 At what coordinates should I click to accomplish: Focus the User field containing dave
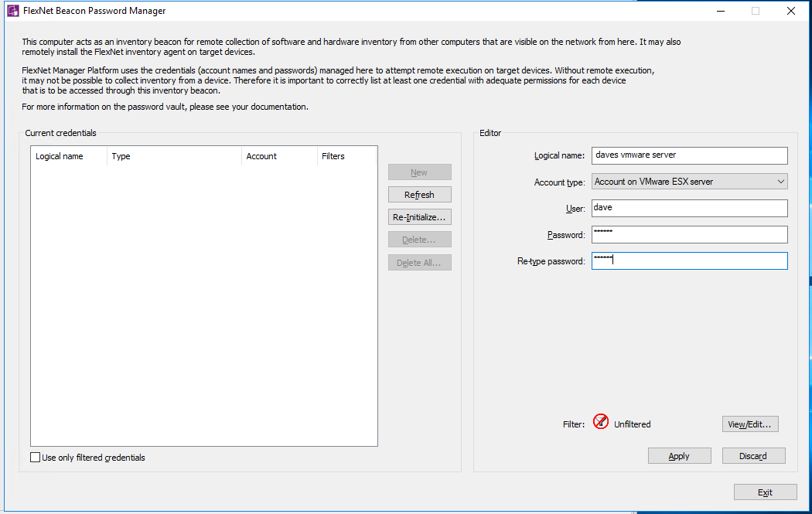pyautogui.click(x=689, y=208)
